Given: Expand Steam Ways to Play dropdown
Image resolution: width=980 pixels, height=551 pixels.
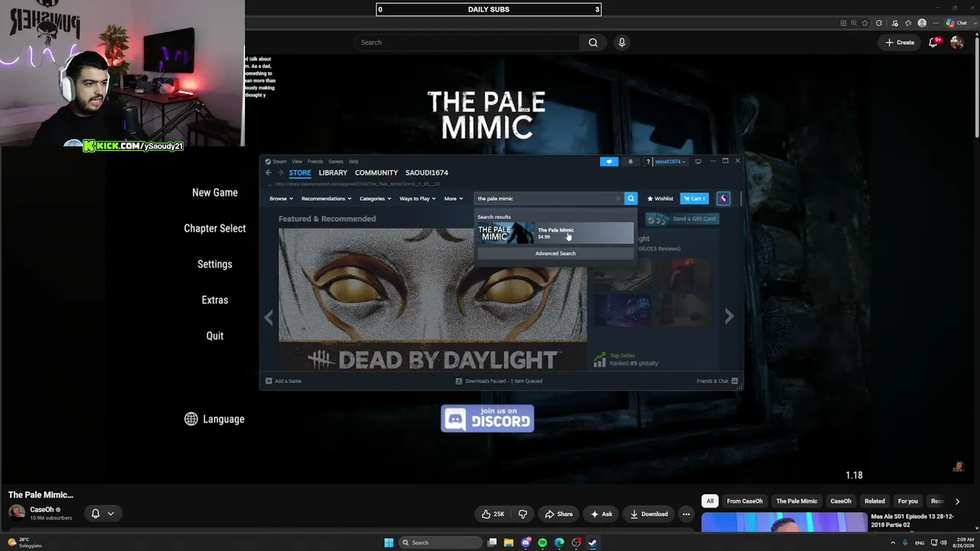Looking at the screenshot, I should (417, 198).
